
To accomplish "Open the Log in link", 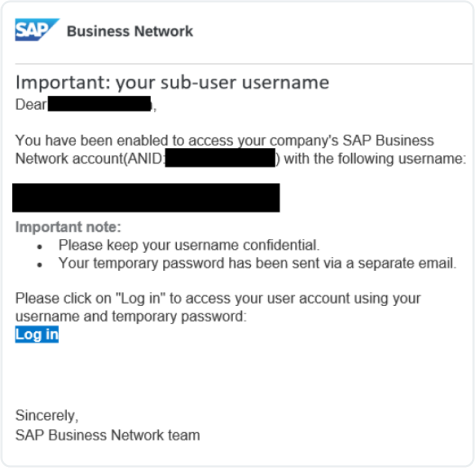I will tap(37, 334).
